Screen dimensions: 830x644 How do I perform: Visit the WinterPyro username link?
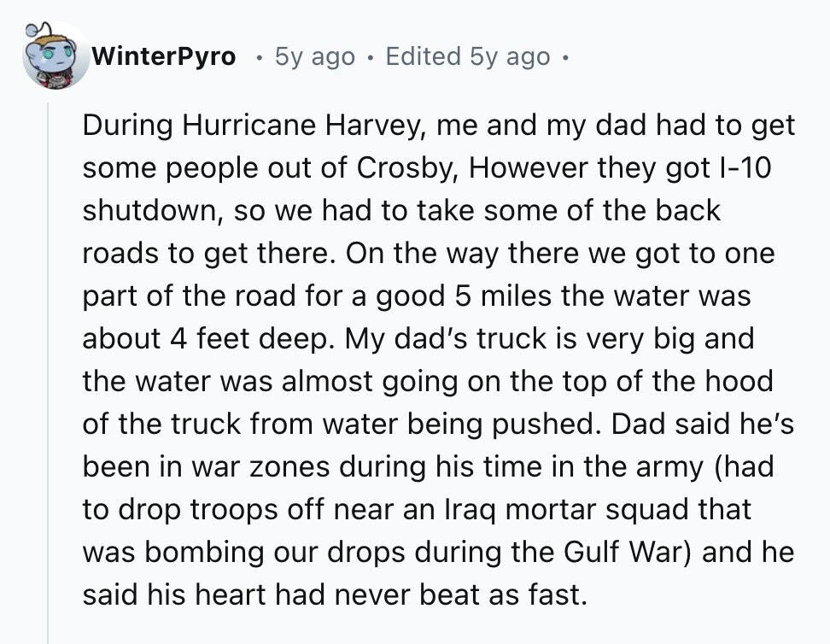(164, 56)
